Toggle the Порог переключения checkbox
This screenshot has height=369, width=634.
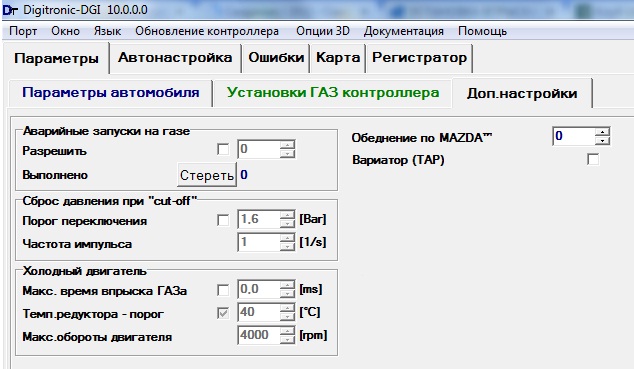coord(223,220)
